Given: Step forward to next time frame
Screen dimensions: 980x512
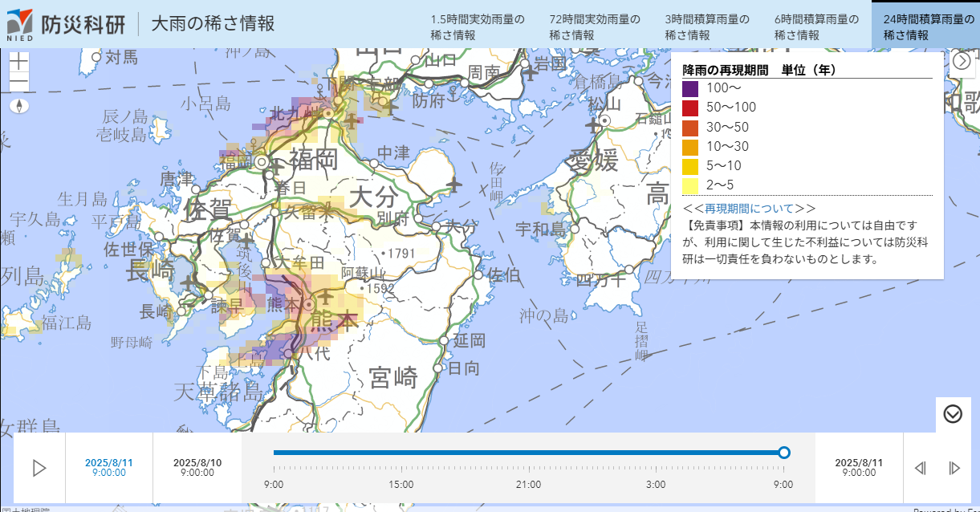Looking at the screenshot, I should (x=954, y=468).
